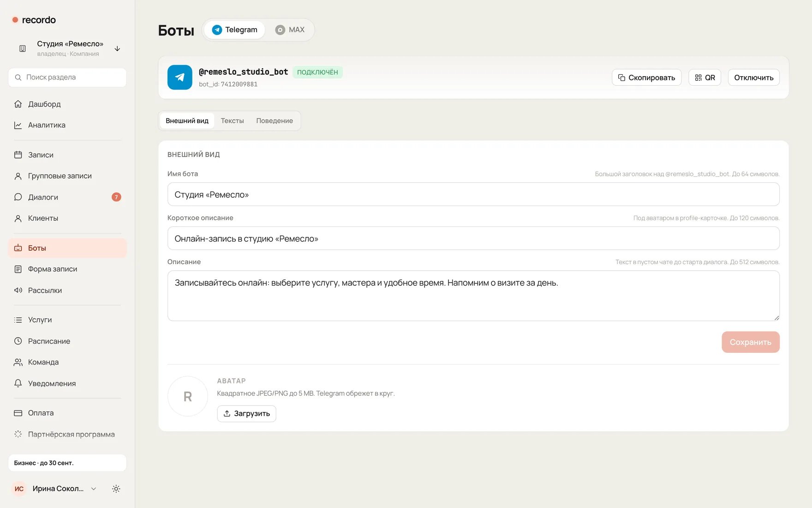Click the unread badge 7 on Диалоги
Screen dimensions: 812x508
click(116, 197)
